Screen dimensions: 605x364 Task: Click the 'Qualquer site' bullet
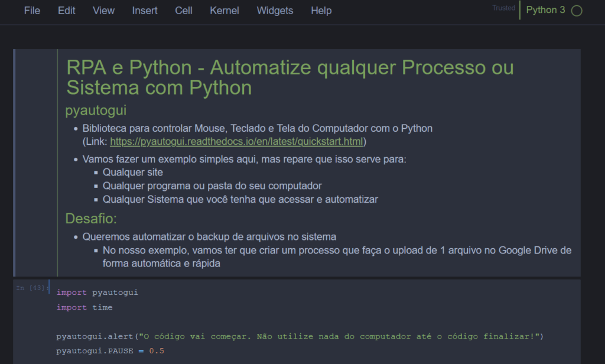click(133, 172)
